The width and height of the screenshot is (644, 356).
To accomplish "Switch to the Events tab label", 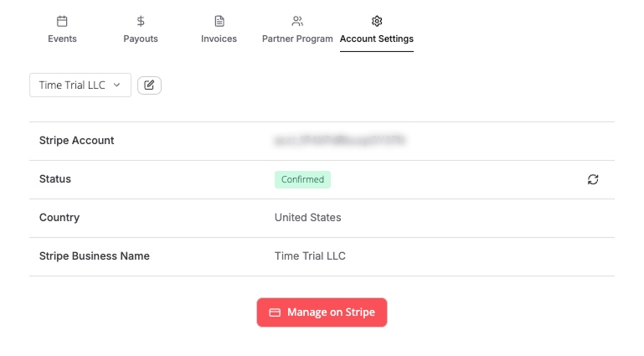I will 62,39.
